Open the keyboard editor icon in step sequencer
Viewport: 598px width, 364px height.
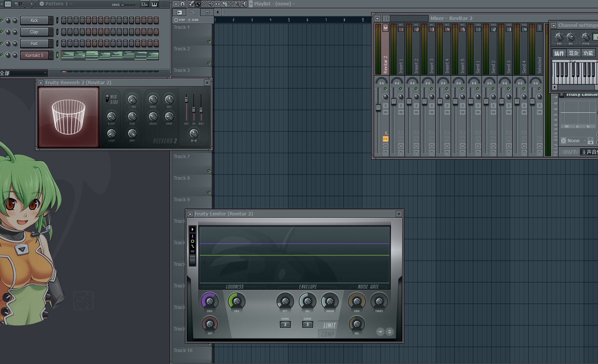tap(154, 4)
